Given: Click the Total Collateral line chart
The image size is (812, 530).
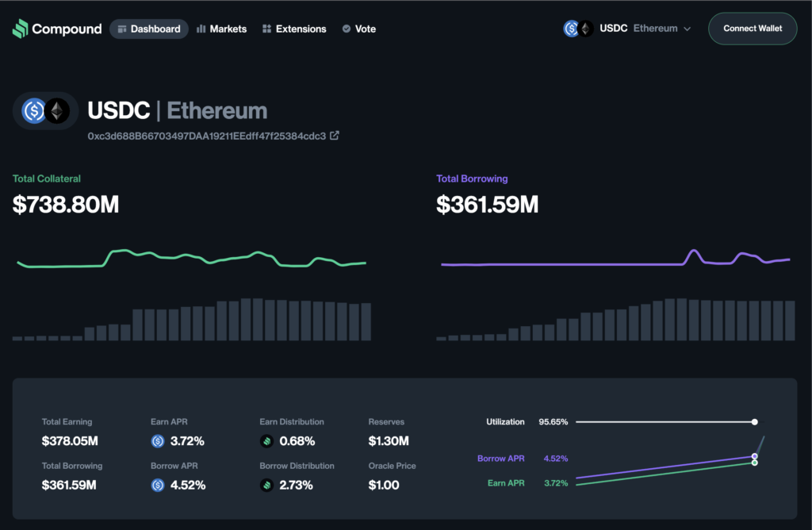Looking at the screenshot, I should click(x=192, y=258).
